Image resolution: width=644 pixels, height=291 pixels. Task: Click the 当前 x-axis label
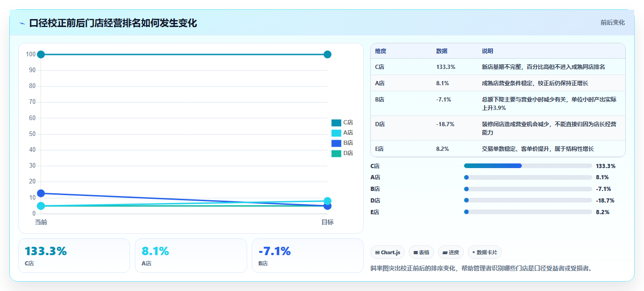[x=41, y=222]
